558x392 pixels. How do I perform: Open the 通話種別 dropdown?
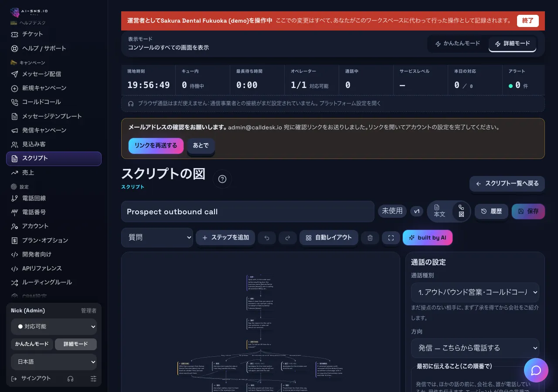pyautogui.click(x=475, y=292)
